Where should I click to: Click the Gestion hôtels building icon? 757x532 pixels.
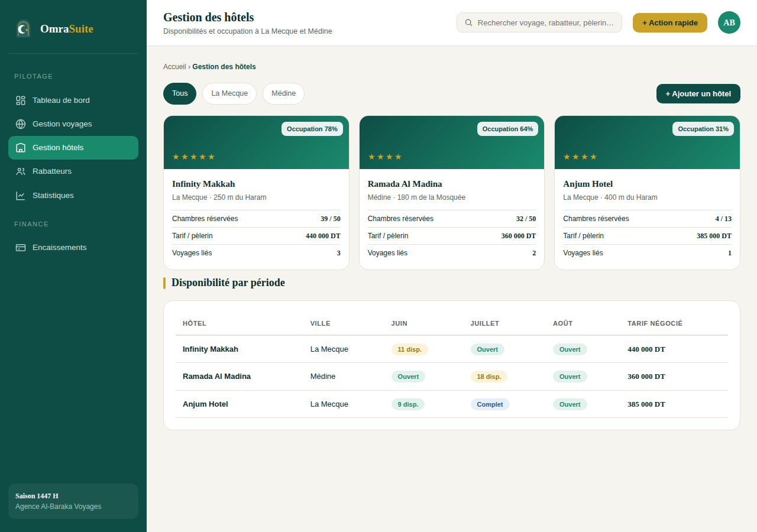(21, 148)
